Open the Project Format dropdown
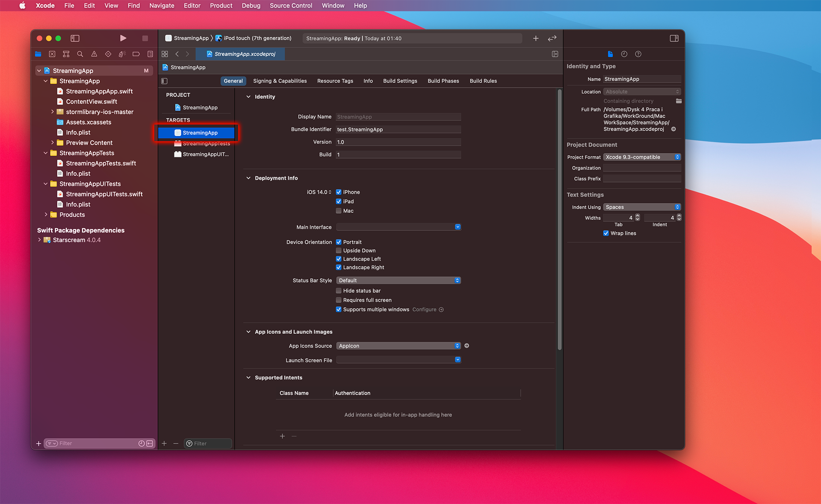 pos(642,157)
